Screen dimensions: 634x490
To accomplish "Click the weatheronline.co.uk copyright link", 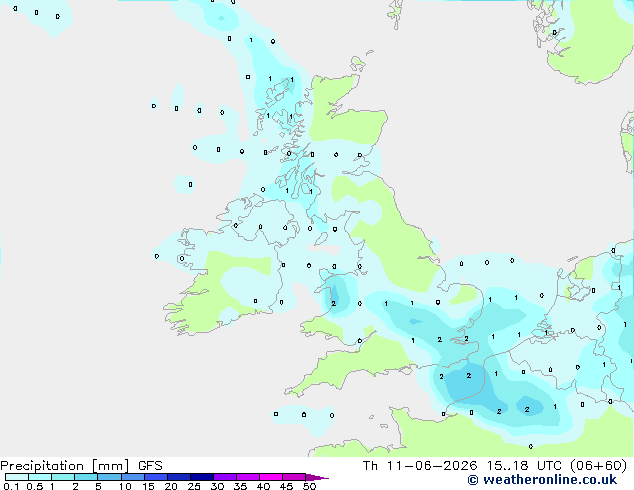I will tap(542, 480).
